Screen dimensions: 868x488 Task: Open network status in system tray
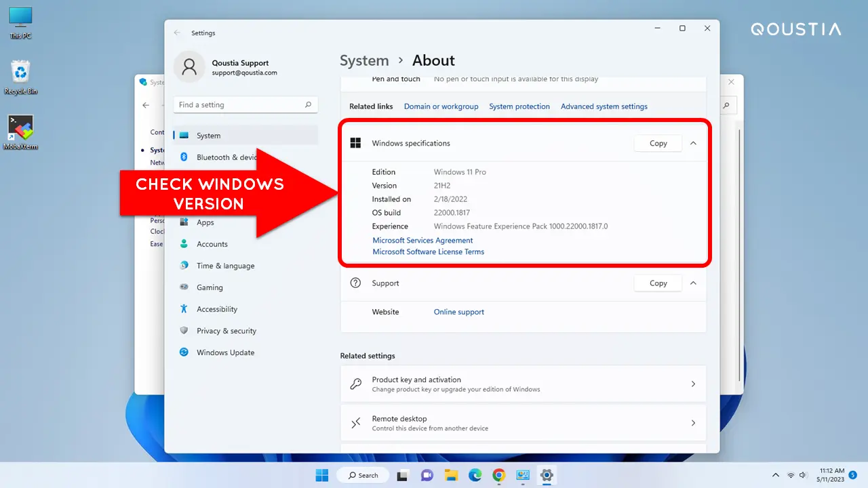click(791, 475)
